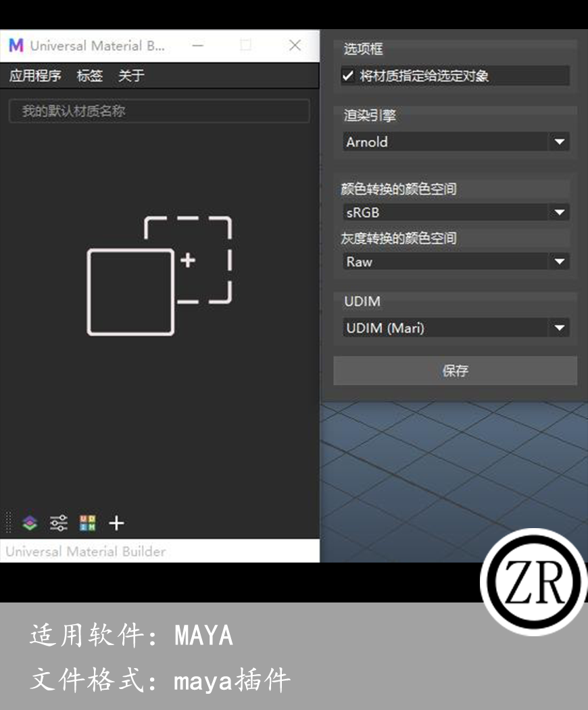Open the Arnold render engine dropdown

pyautogui.click(x=454, y=142)
